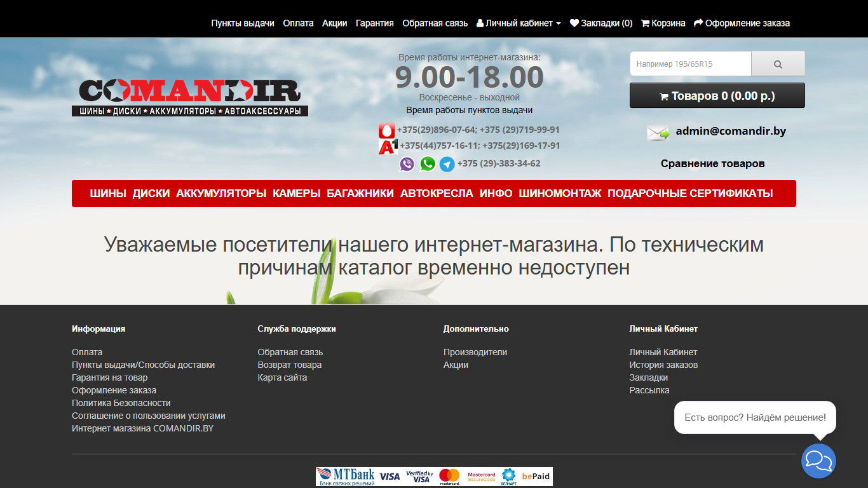This screenshot has width=868, height=488.
Task: Click the email envelope icon
Action: click(658, 133)
